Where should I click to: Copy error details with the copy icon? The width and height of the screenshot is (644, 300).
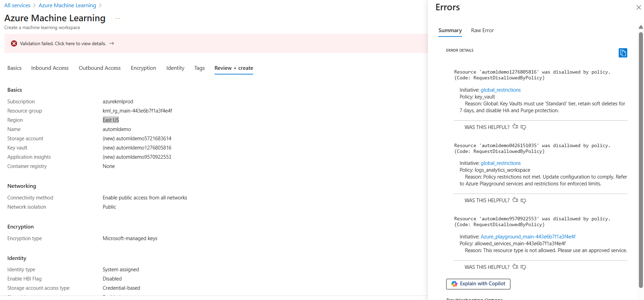click(623, 53)
